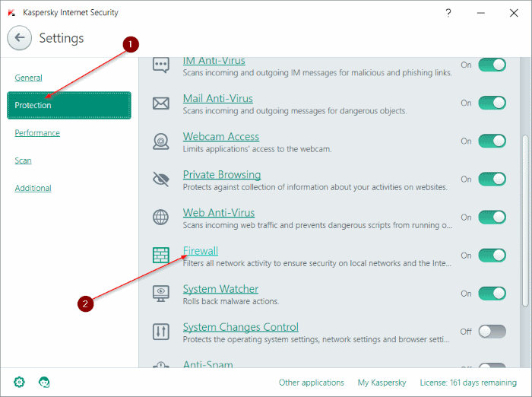Click License: 161 days remaining
This screenshot has height=397, width=532.
tap(468, 383)
